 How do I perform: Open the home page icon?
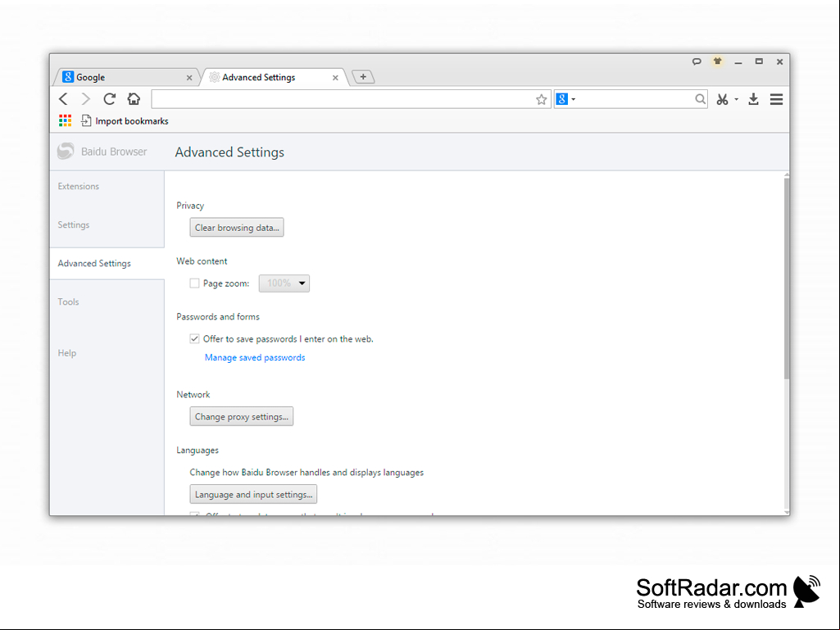tap(134, 99)
